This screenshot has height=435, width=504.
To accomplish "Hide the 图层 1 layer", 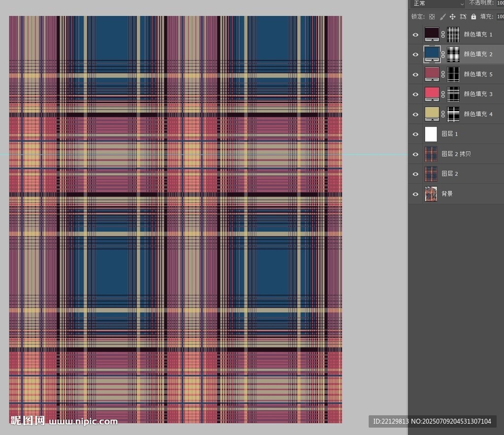I will (x=415, y=134).
